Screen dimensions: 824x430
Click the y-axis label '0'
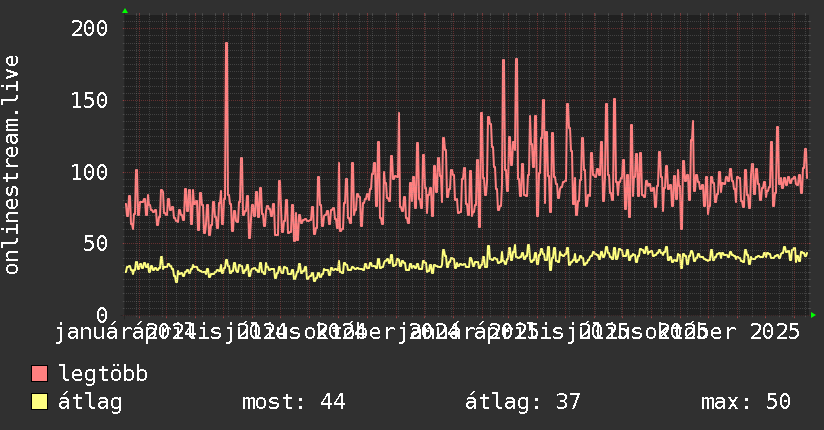[x=102, y=315]
